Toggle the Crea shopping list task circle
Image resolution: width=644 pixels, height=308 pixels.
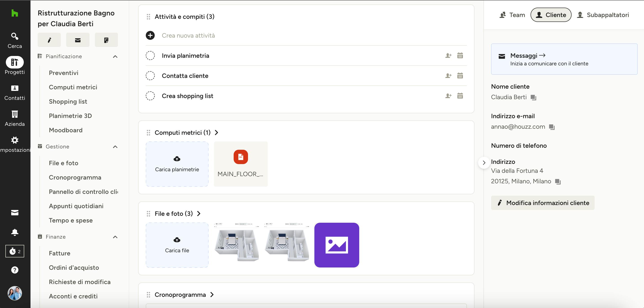click(x=150, y=96)
